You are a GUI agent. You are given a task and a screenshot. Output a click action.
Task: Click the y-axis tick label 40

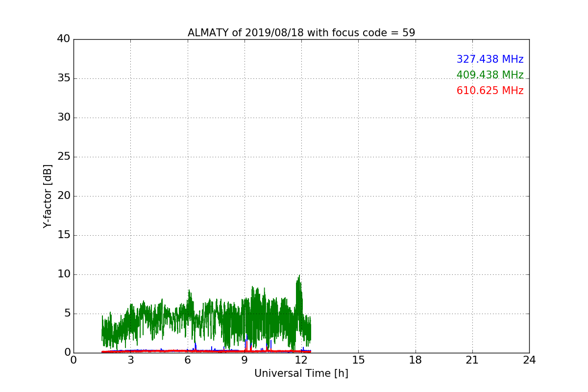click(x=64, y=39)
